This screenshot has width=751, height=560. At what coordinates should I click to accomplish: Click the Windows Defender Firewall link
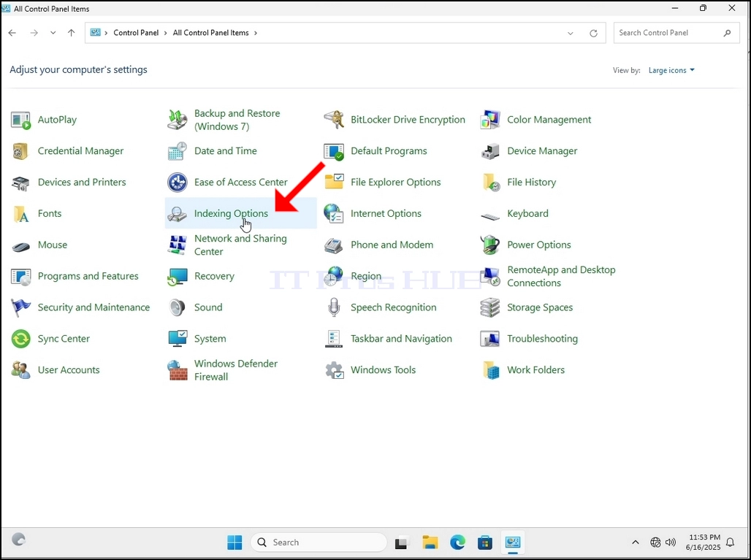click(x=236, y=370)
